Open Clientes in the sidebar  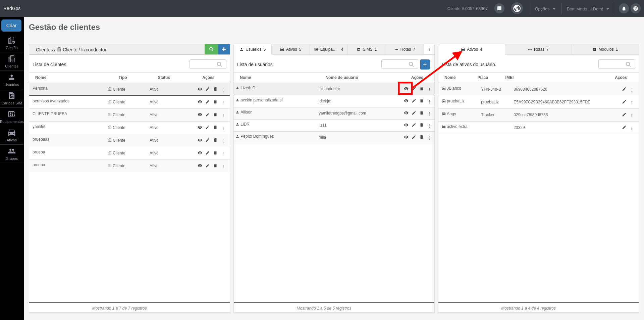coord(12,61)
